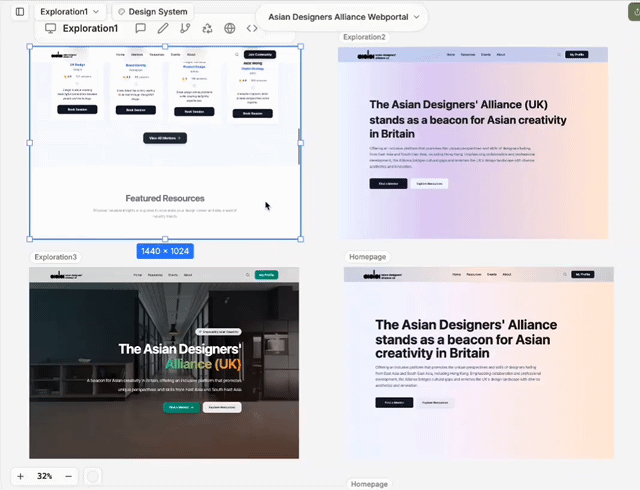Screen dimensions: 640x490
Task: Click the green My Profile button in Exploration3
Action: [x=266, y=275]
